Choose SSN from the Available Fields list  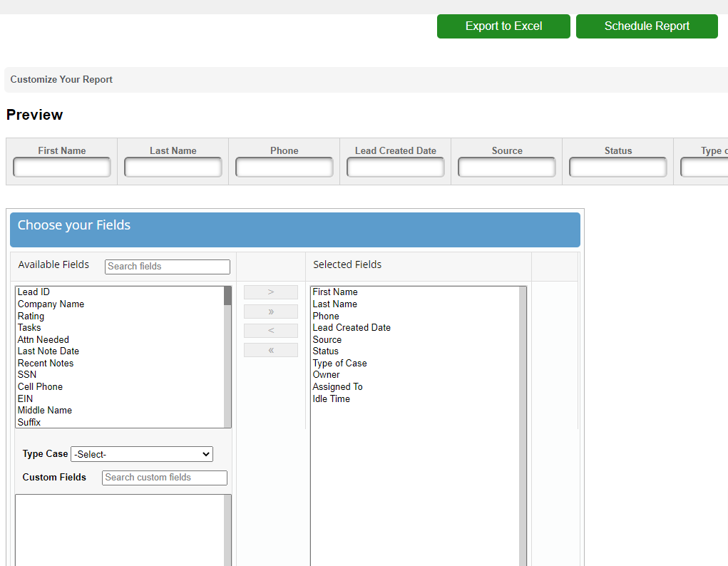point(27,375)
